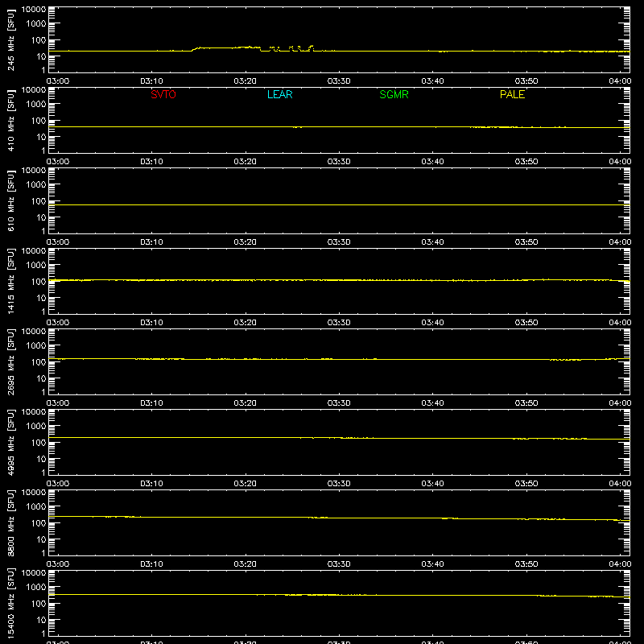Click 03:40 tick label under 410 MHz plot

click(432, 162)
